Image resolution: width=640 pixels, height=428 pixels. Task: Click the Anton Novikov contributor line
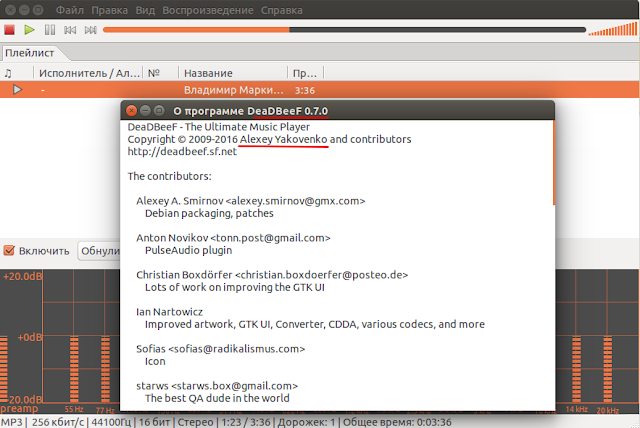(x=233, y=238)
